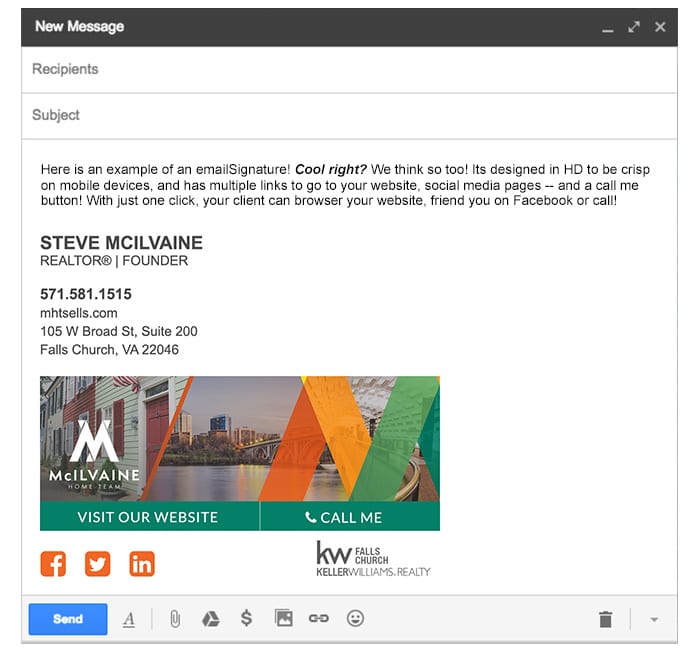Open the Facebook icon in signature

point(53,564)
